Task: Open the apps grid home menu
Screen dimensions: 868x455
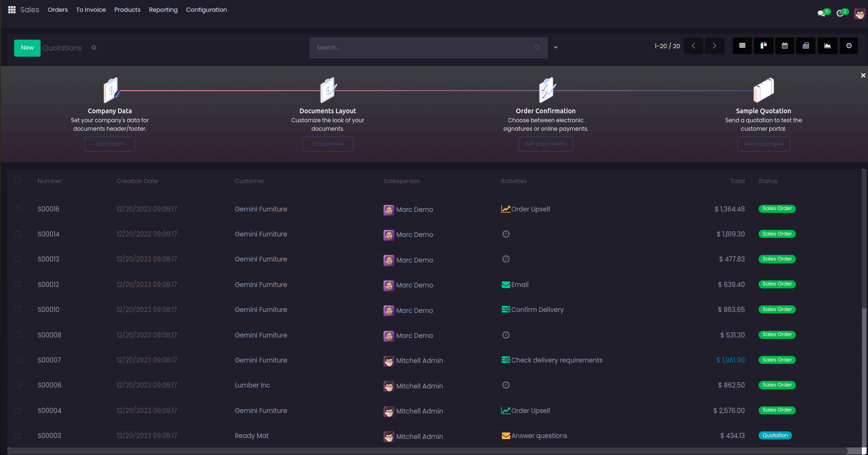Action: (12, 9)
